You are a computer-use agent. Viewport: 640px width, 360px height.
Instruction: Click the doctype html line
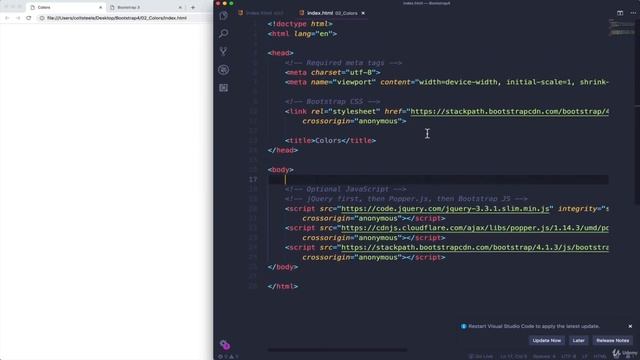(x=300, y=24)
